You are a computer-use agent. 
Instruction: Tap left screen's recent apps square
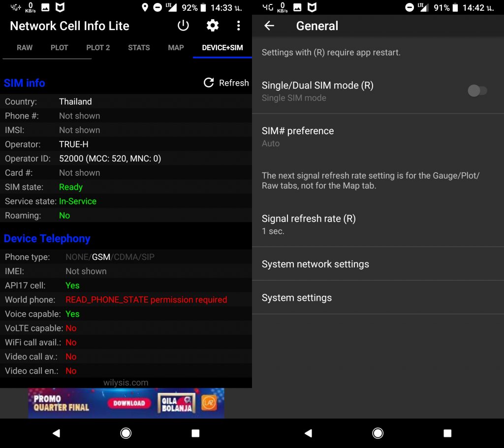(195, 433)
